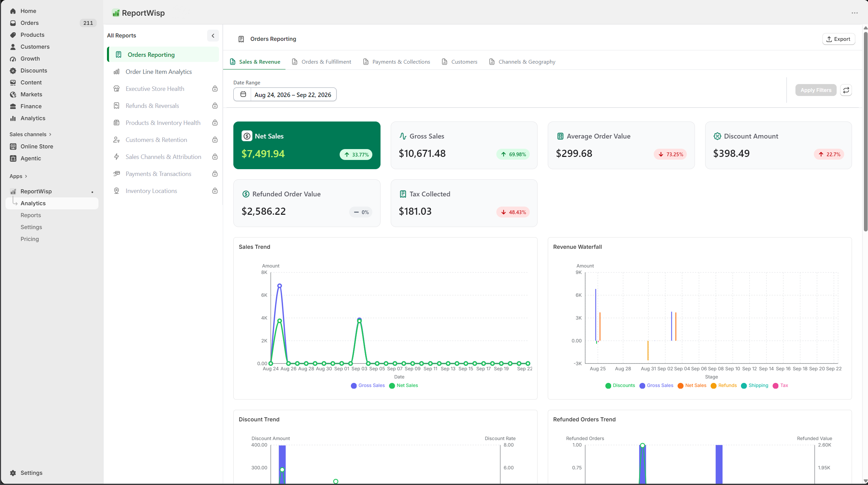Toggle Discounts series in Revenue Waterfall legend

(x=620, y=385)
